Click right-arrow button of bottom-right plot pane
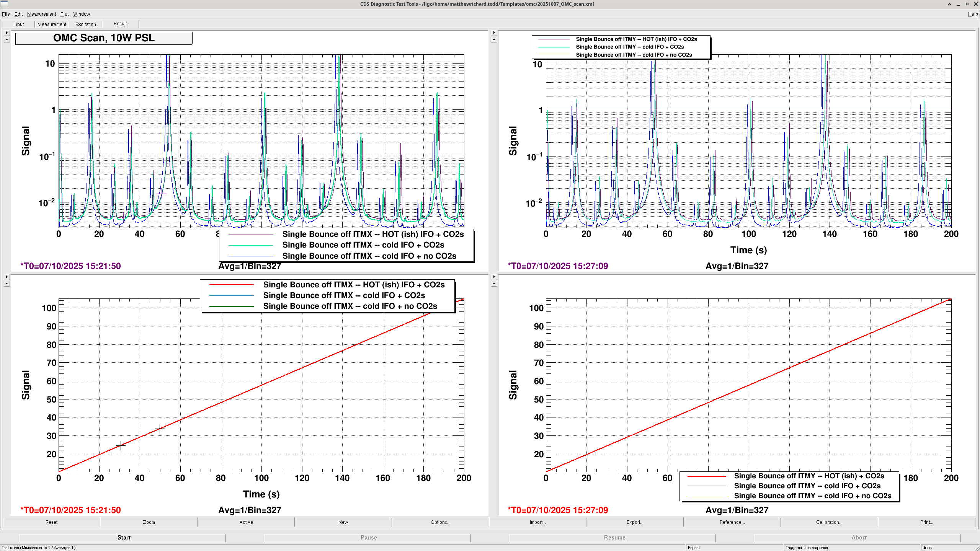The image size is (980, 551). pos(494,277)
